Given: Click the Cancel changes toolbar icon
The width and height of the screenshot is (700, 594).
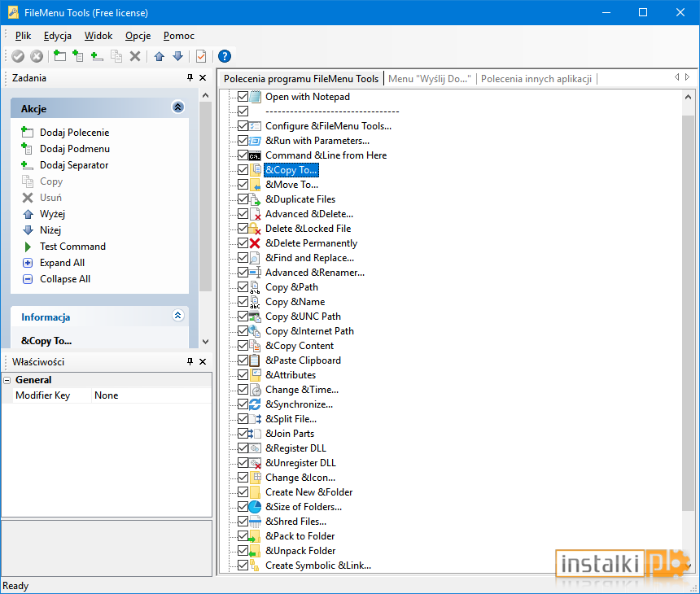Looking at the screenshot, I should [x=37, y=56].
